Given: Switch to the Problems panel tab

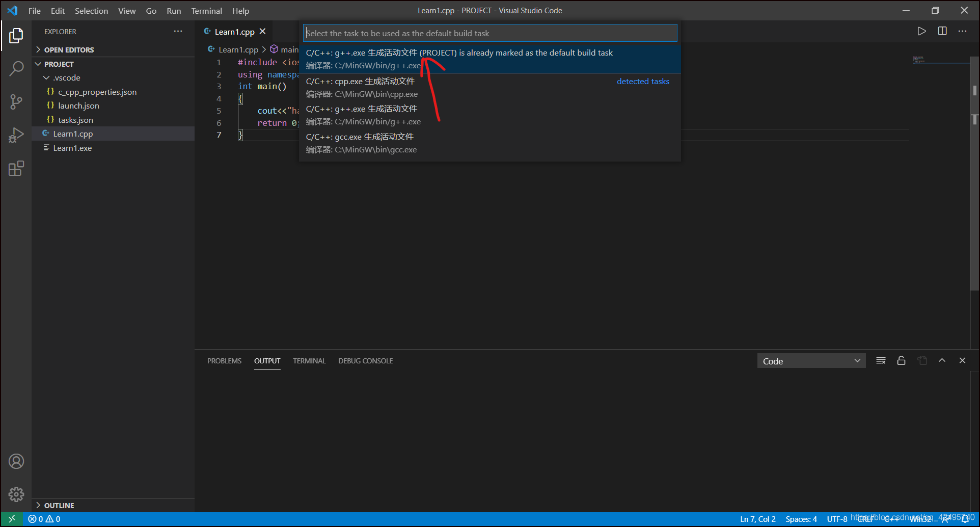Looking at the screenshot, I should tap(224, 361).
